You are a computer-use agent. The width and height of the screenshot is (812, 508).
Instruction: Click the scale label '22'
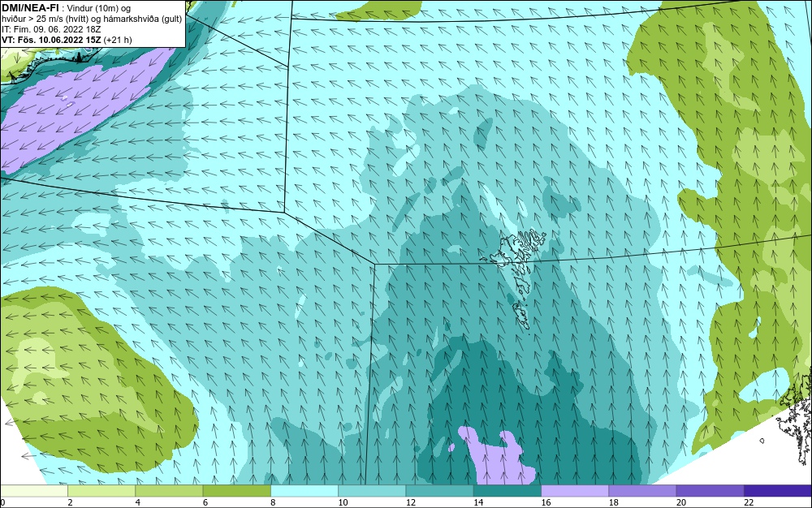pyautogui.click(x=749, y=502)
